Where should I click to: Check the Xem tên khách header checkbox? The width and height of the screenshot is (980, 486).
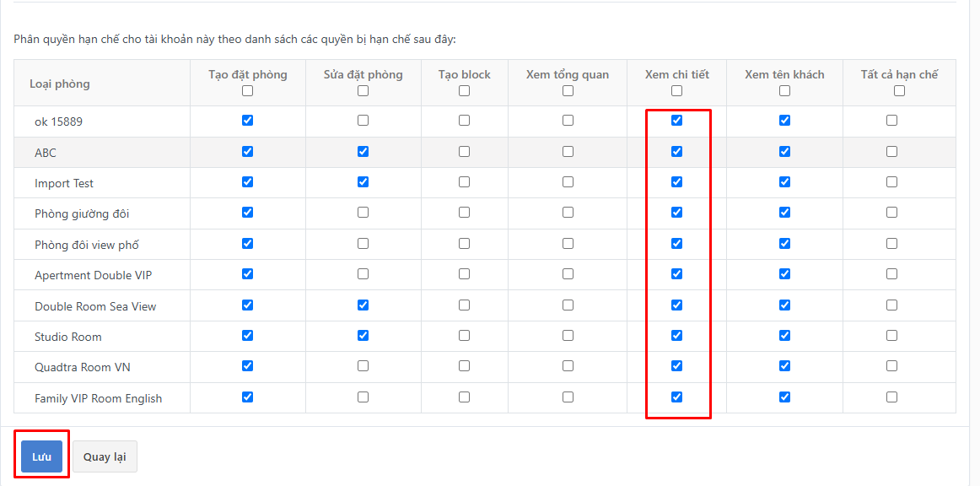(x=784, y=90)
